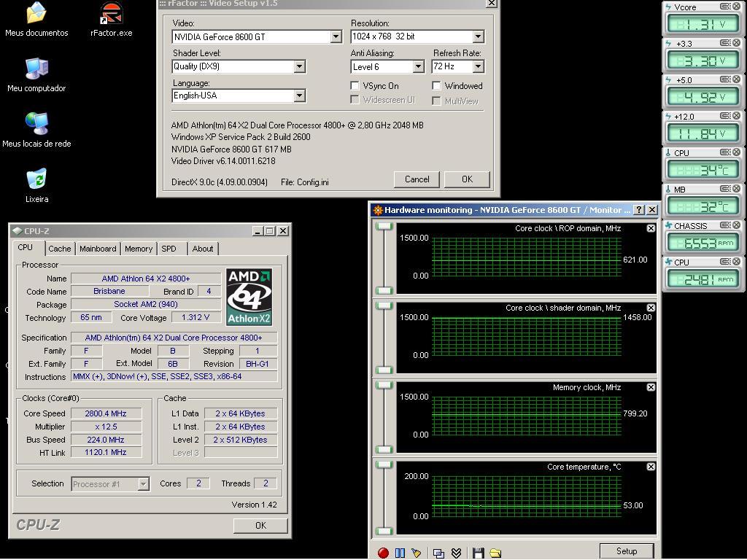The width and height of the screenshot is (747, 560).
Task: Open the Refresh Rate dropdown
Action: 478,66
